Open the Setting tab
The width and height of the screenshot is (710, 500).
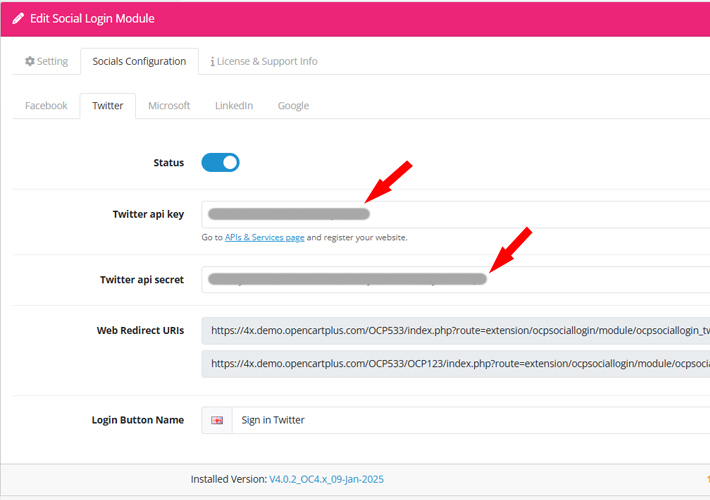coord(47,61)
